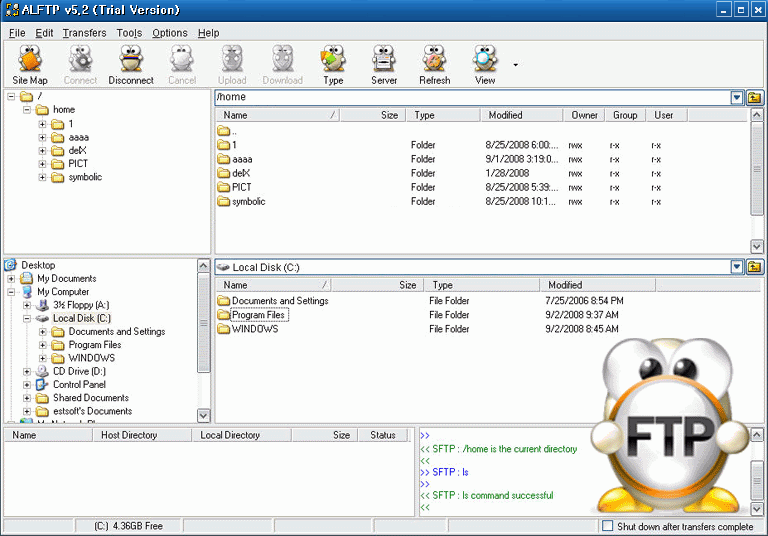The image size is (768, 536).
Task: Open the Tools menu
Action: [x=129, y=33]
